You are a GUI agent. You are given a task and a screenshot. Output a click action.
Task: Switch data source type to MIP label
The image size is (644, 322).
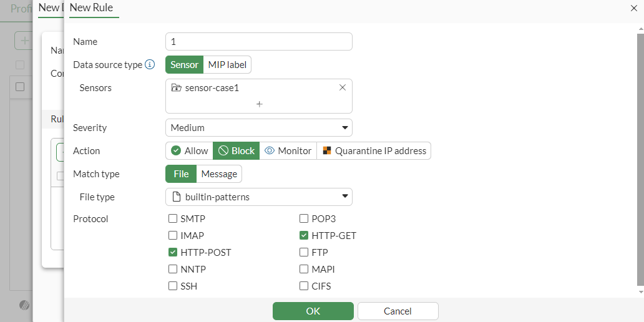click(227, 64)
